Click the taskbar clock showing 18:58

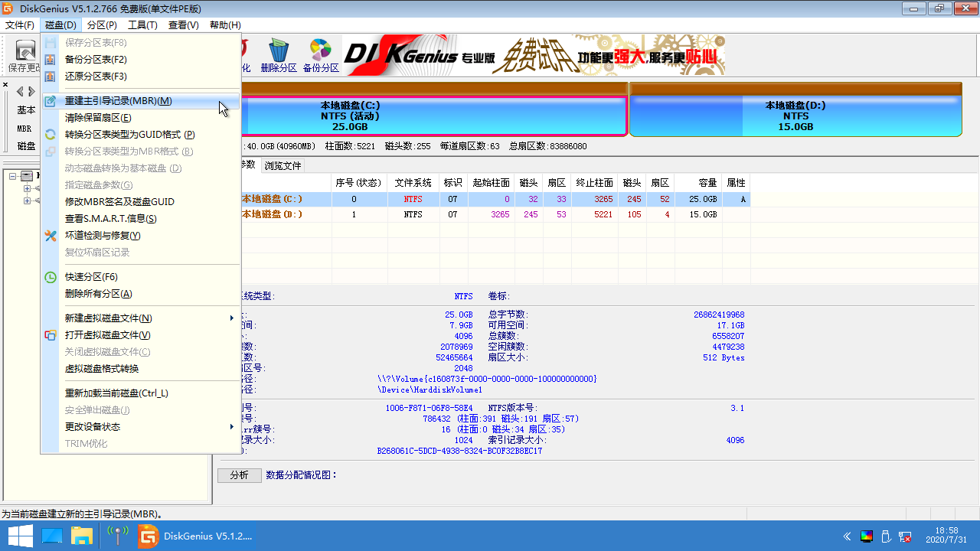(x=946, y=536)
